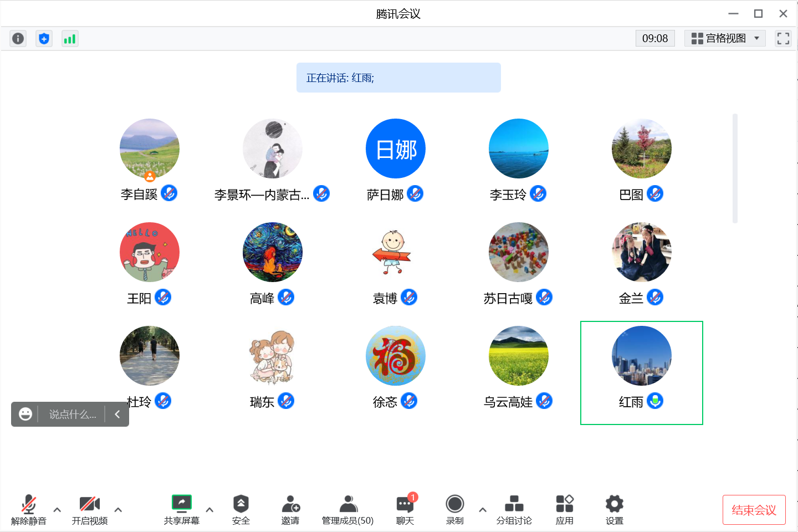Click End Meeting (结束会议) button
Viewport: 798px width, 532px height.
click(754, 510)
